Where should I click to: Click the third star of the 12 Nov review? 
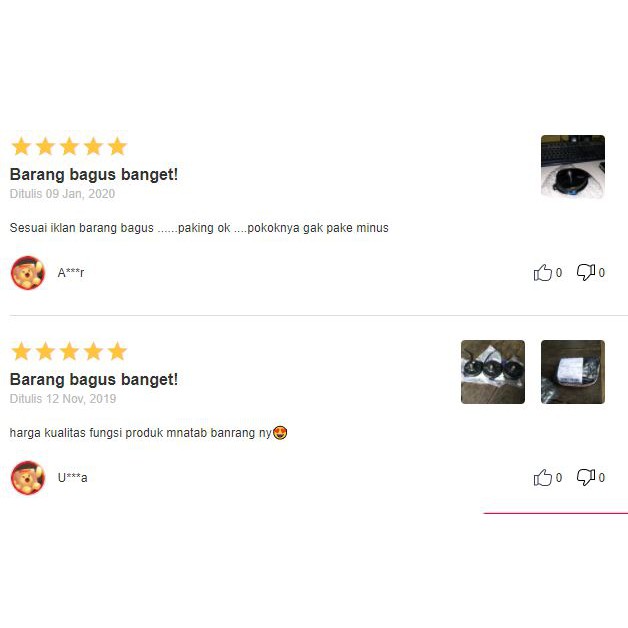coord(69,351)
